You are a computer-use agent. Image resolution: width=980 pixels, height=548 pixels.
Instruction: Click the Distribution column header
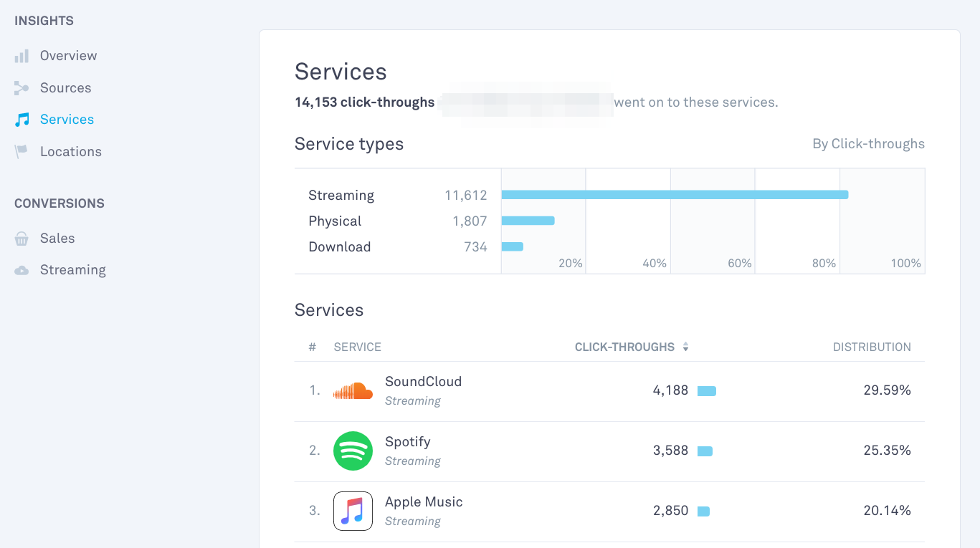tap(871, 347)
